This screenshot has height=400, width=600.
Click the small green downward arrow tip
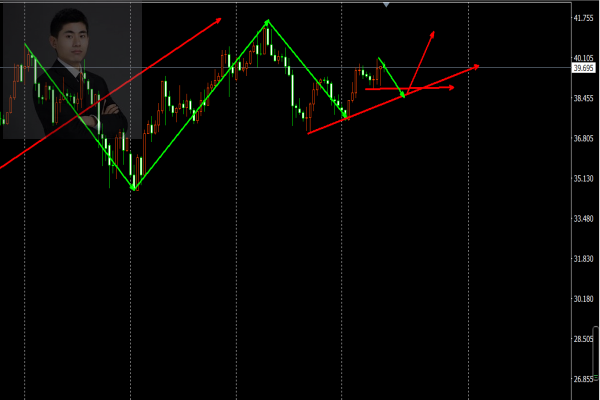point(403,94)
